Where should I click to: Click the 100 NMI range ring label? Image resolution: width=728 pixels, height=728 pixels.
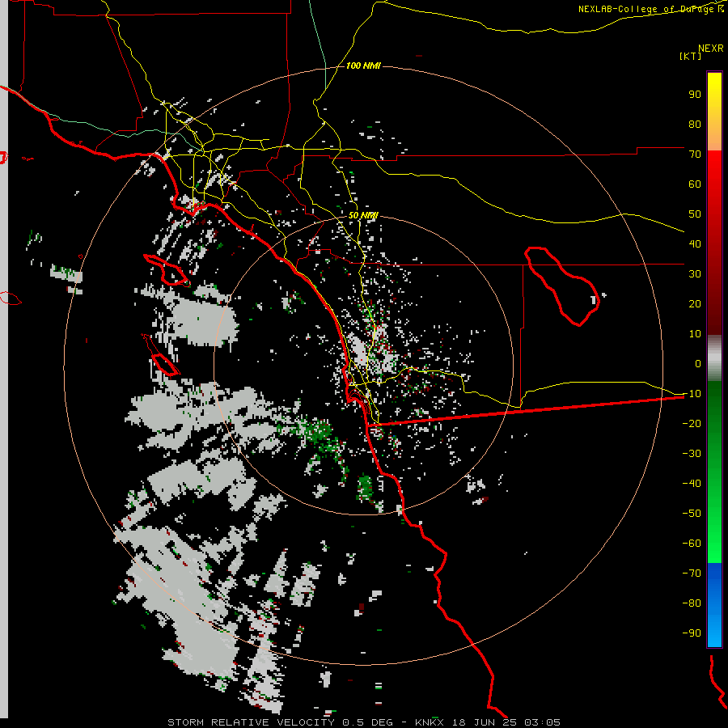(x=363, y=66)
